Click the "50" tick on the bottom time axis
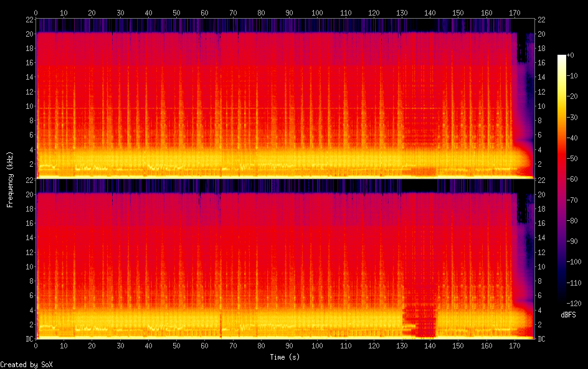The width and height of the screenshot is (588, 369). [x=177, y=346]
